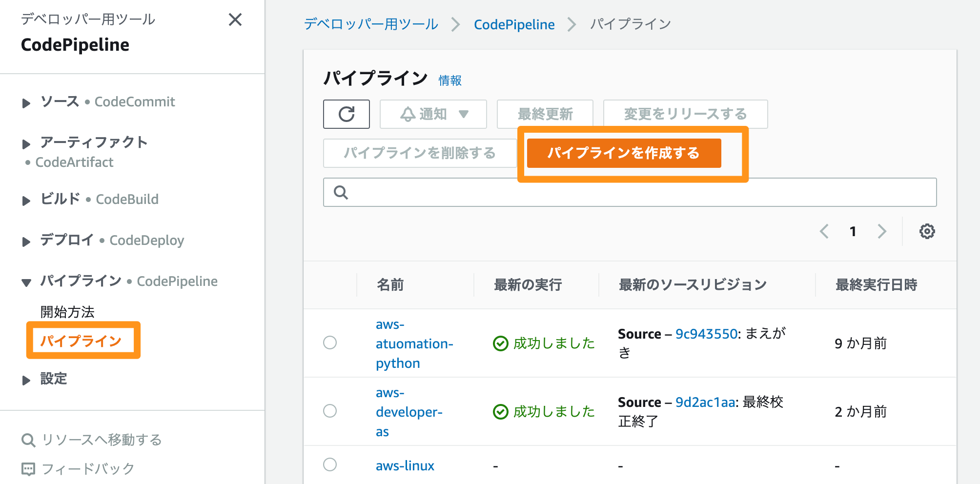Click the feedback speech bubble icon
Image resolution: width=980 pixels, height=484 pixels.
tap(28, 469)
